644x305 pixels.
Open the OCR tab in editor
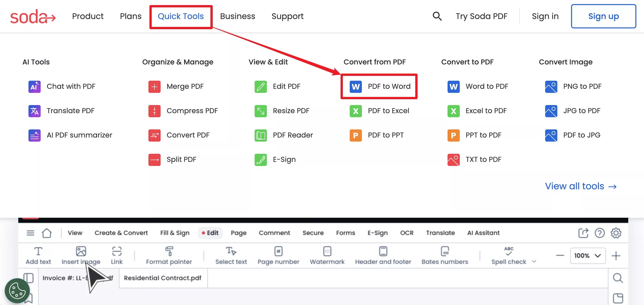[407, 233]
